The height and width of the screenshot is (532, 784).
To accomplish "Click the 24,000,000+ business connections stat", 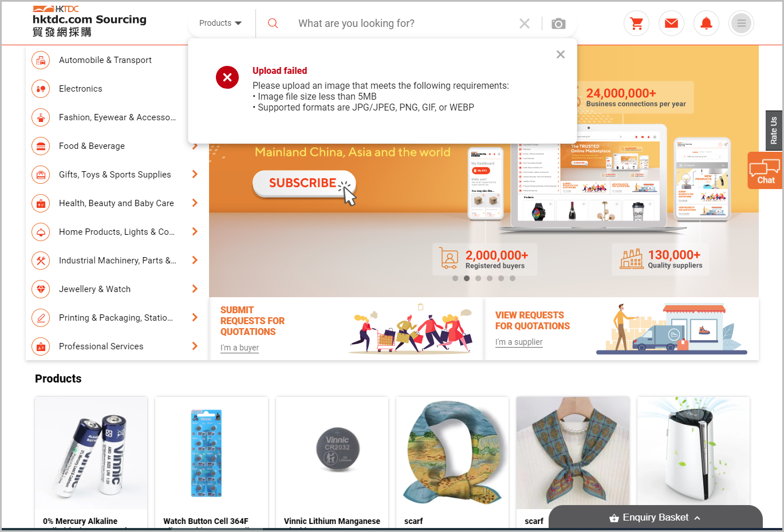I will click(x=633, y=97).
